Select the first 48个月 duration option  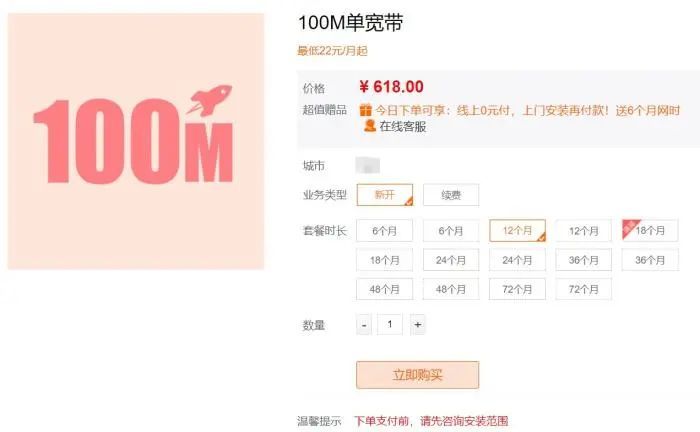(x=385, y=289)
